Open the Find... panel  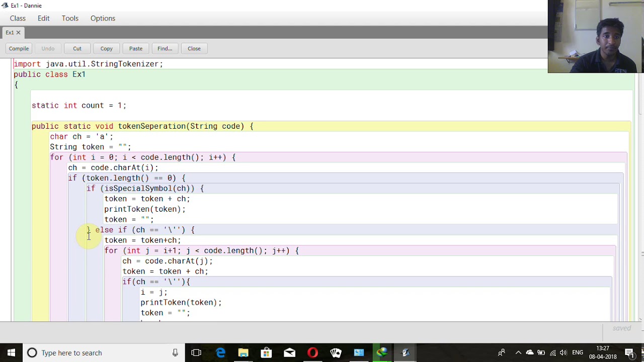tap(165, 49)
